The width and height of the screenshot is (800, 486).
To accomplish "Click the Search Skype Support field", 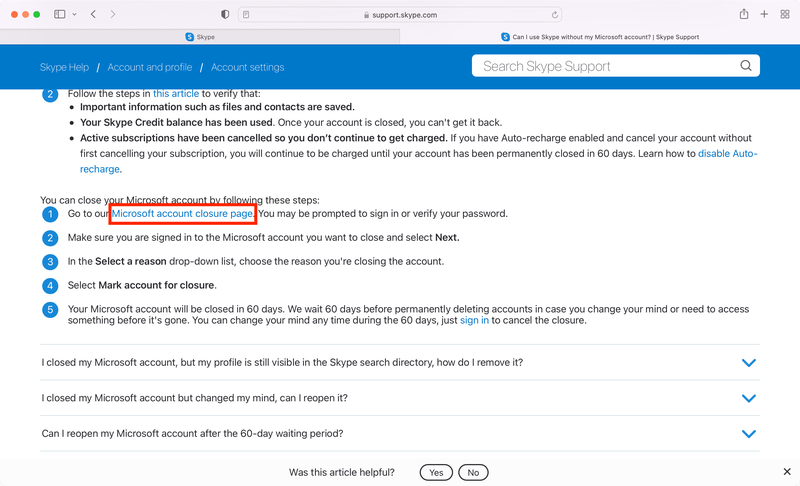I will click(615, 66).
